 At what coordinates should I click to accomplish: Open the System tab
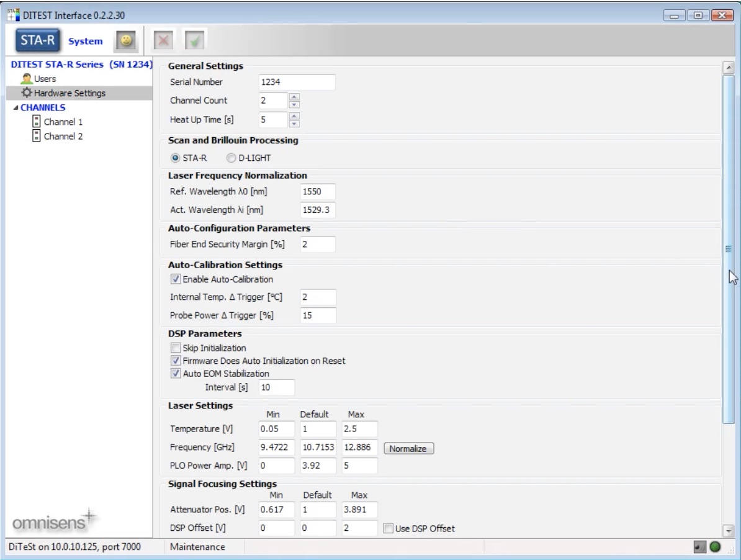(86, 41)
